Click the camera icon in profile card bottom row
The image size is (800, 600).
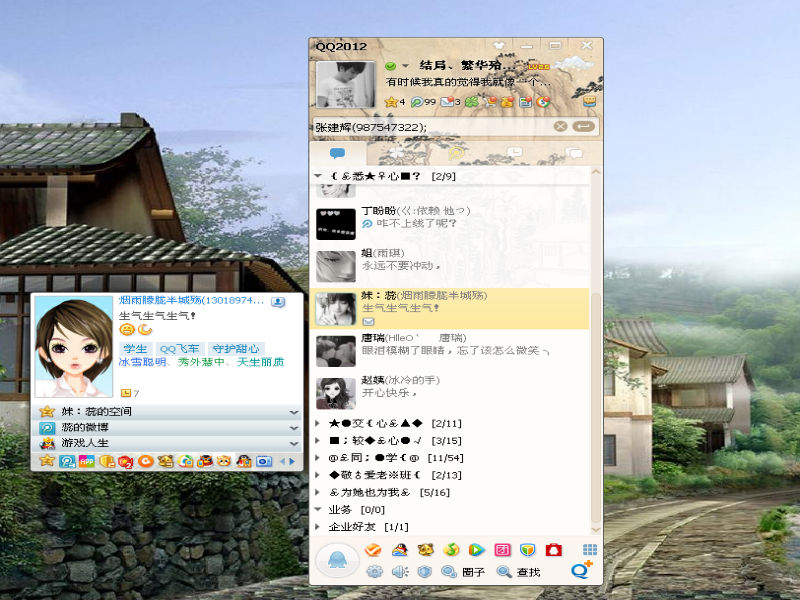click(x=264, y=461)
